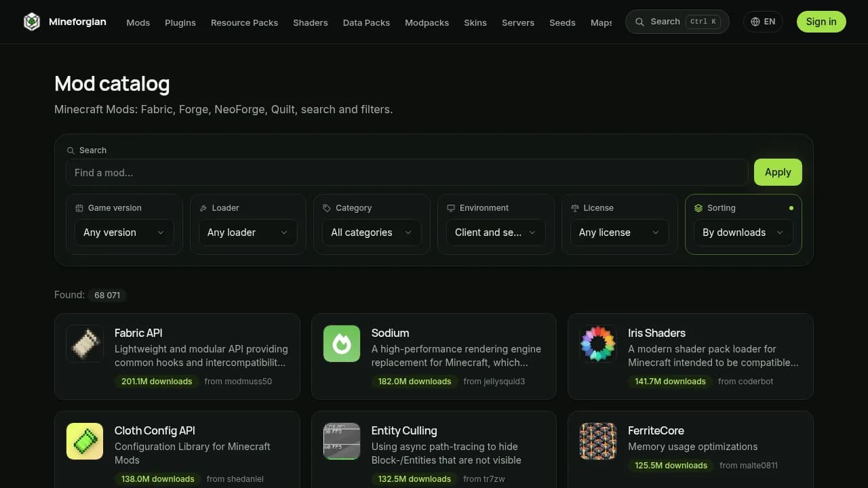Click the small search icon above the mod field
This screenshot has width=868, height=488.
(71, 150)
